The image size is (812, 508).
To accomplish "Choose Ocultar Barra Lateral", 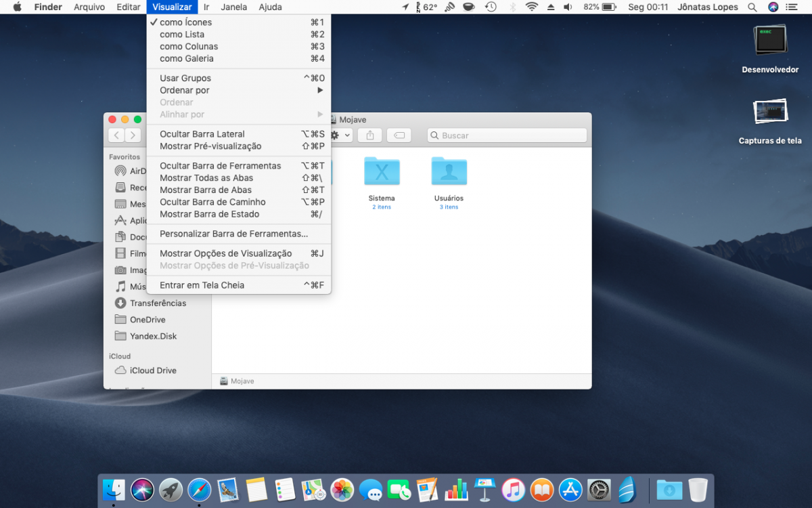I will [239, 134].
